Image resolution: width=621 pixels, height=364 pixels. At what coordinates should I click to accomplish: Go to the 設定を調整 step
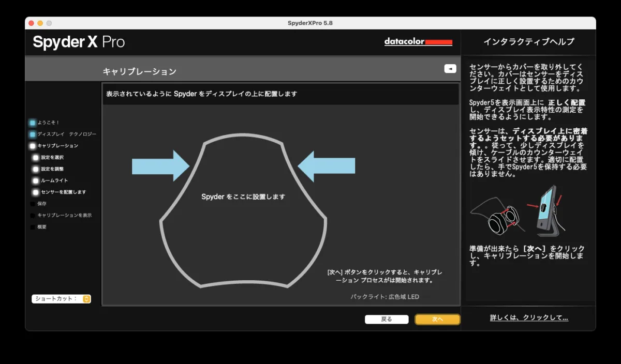pos(36,169)
